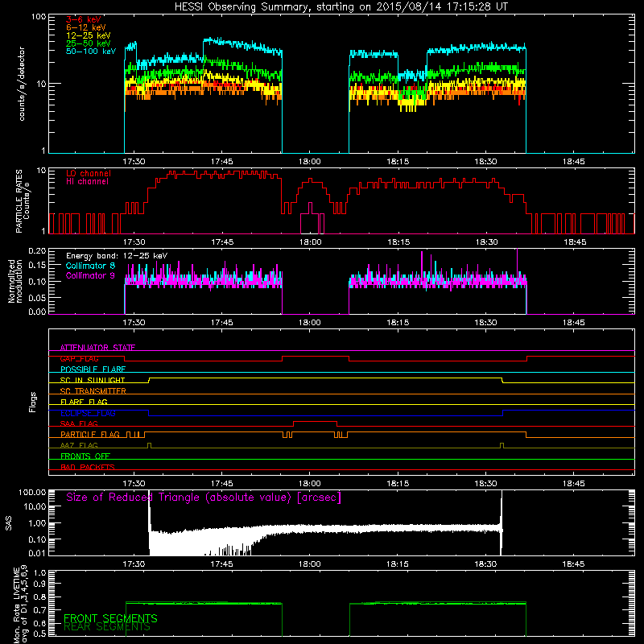Select the Collimator 9 legend label
644x644 pixels.
(x=90, y=275)
